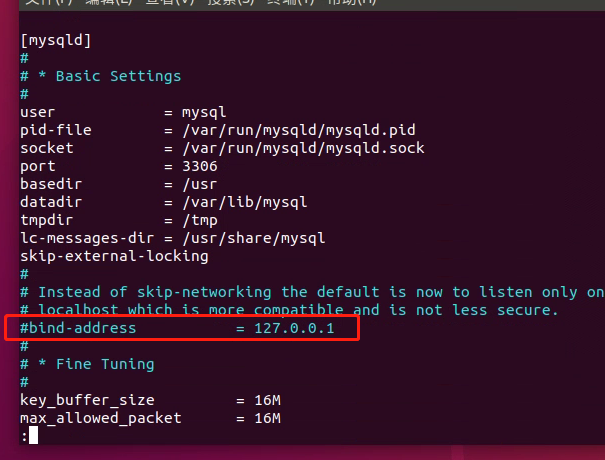Click the '* Basic Settings' comment line

click(x=110, y=76)
